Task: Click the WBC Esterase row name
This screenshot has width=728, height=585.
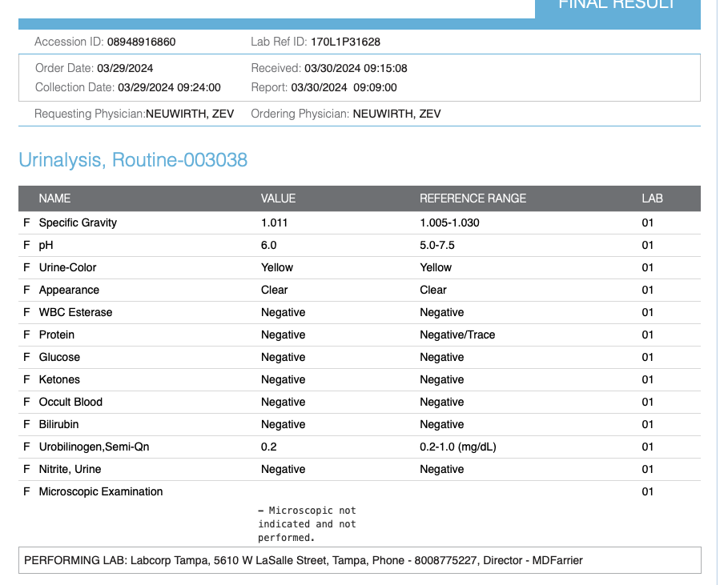Action: (x=75, y=312)
